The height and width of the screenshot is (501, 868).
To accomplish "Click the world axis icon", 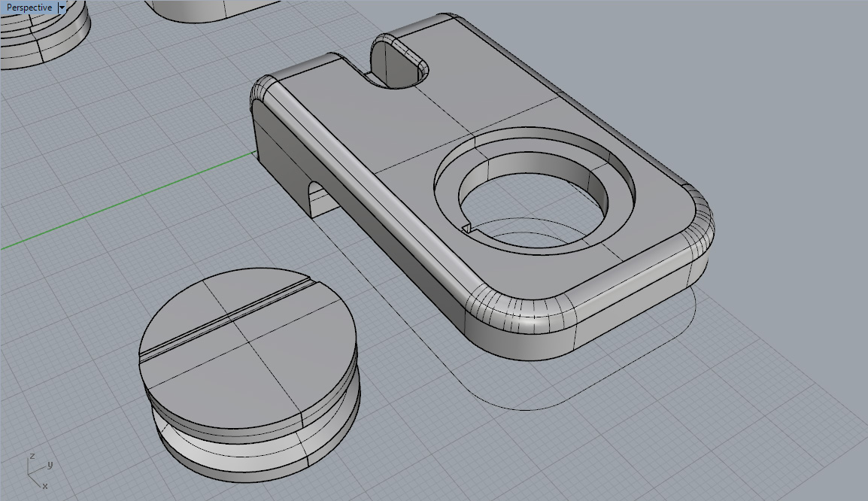I will pos(37,471).
